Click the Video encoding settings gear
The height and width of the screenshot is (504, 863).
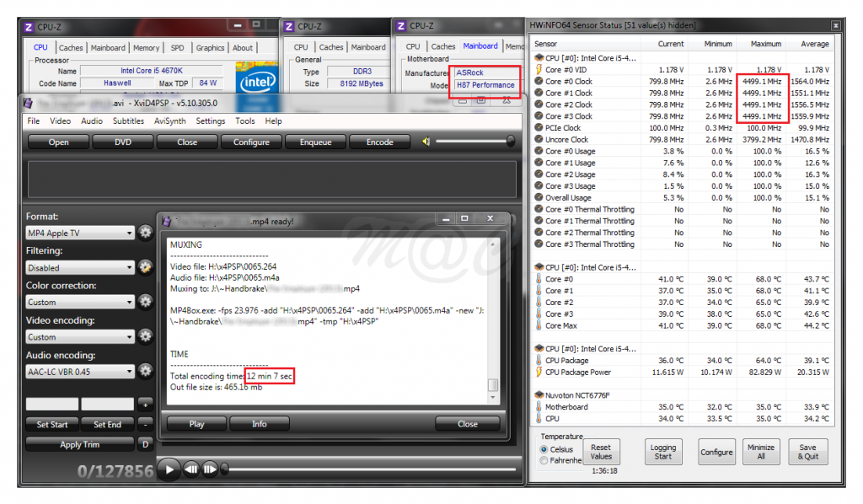[146, 336]
